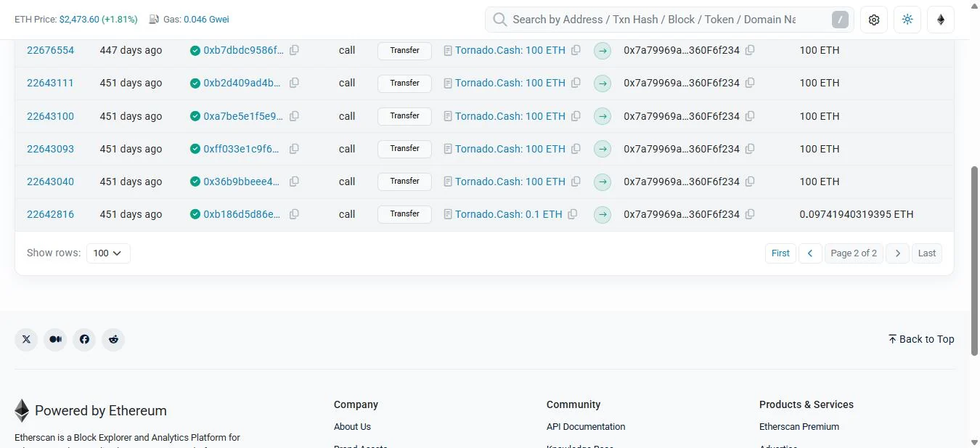Click Back to Top link
Screen dimensions: 980x448
point(921,339)
